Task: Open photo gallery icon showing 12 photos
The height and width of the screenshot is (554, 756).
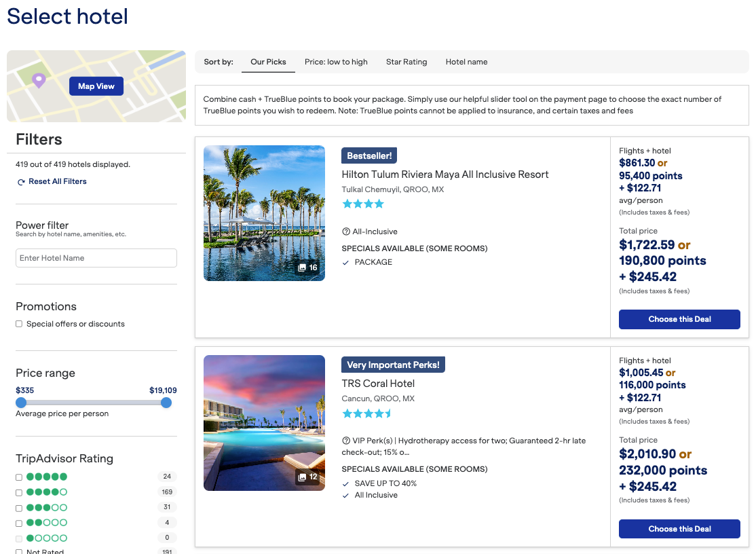Action: pyautogui.click(x=302, y=477)
